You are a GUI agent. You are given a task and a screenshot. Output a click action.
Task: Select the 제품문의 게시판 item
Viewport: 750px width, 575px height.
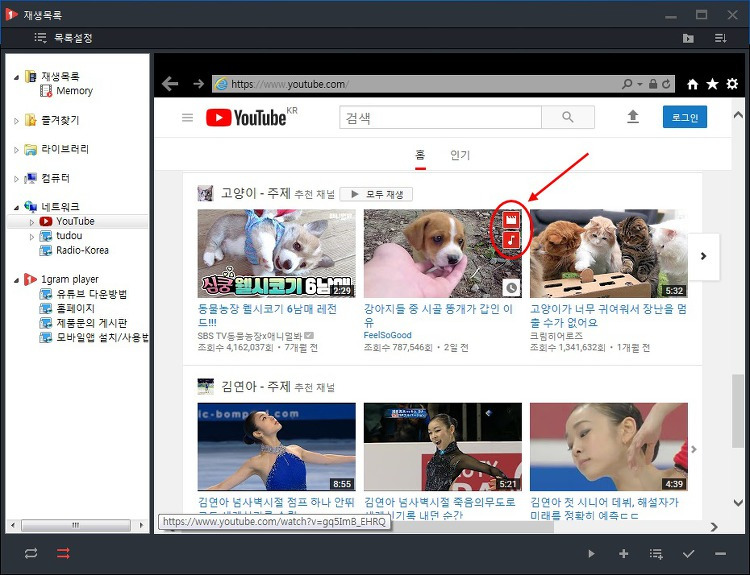point(91,323)
